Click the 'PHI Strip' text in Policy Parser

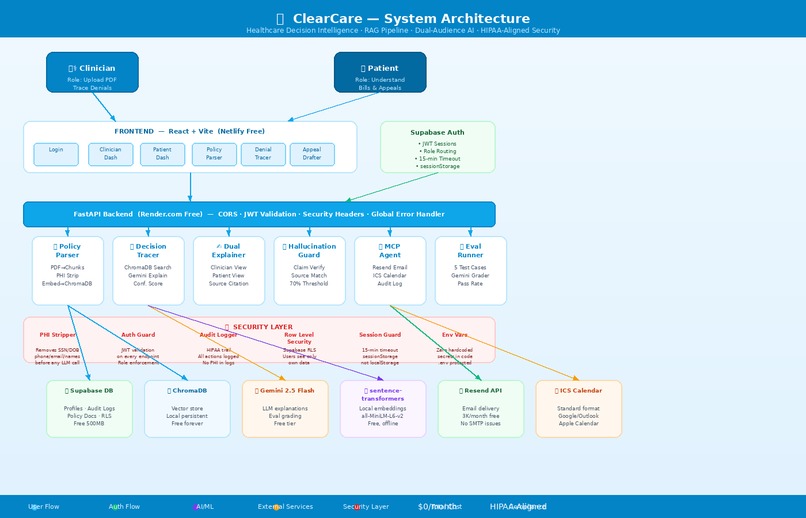[x=68, y=276]
